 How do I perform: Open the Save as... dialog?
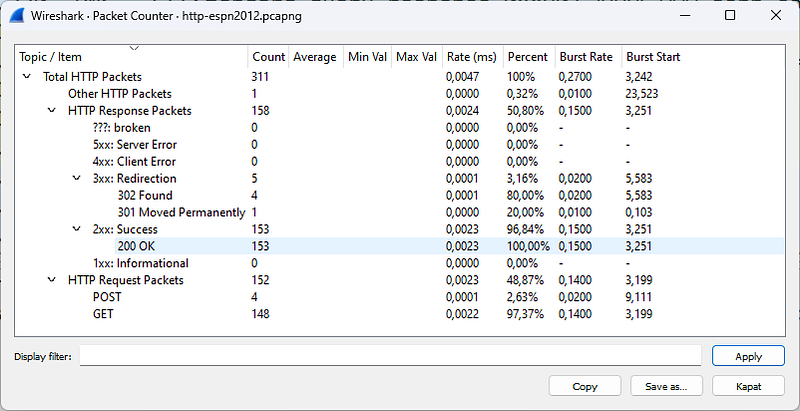(x=666, y=386)
